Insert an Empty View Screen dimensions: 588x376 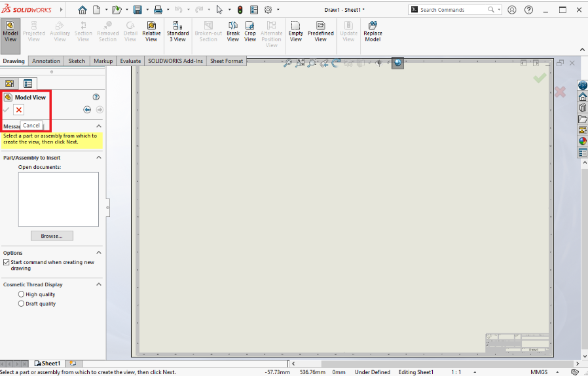(x=295, y=31)
